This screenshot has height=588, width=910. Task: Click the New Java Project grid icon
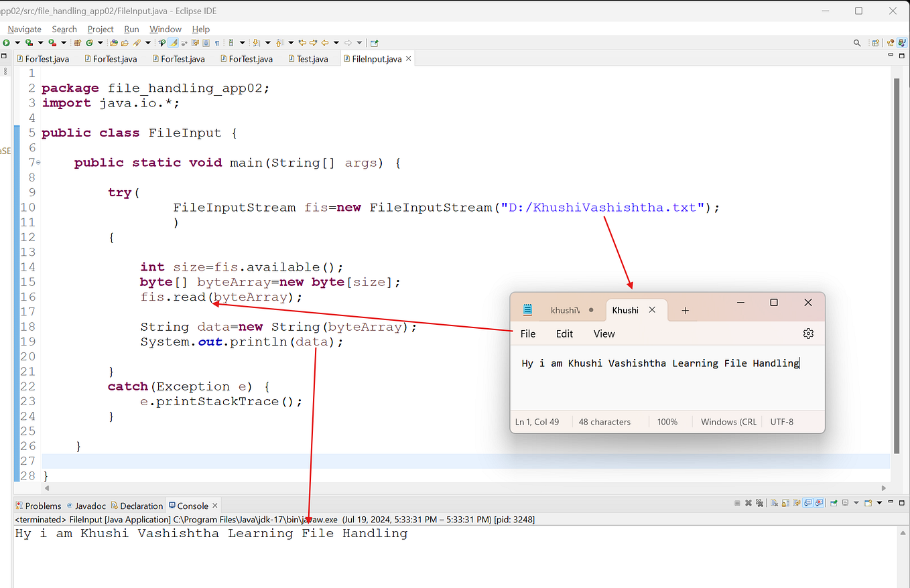77,43
